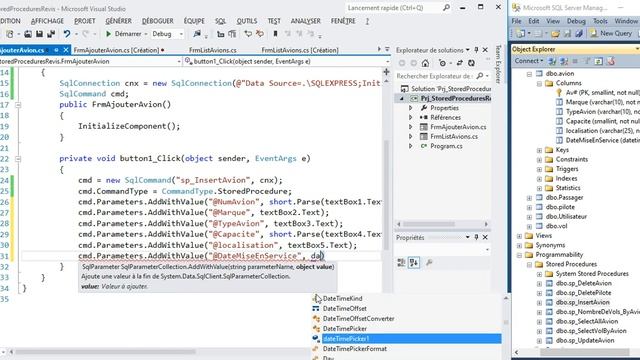Switch to FrmAjouterAvion.cs [Création] tab
The width and height of the screenshot is (640, 360).
click(119, 50)
